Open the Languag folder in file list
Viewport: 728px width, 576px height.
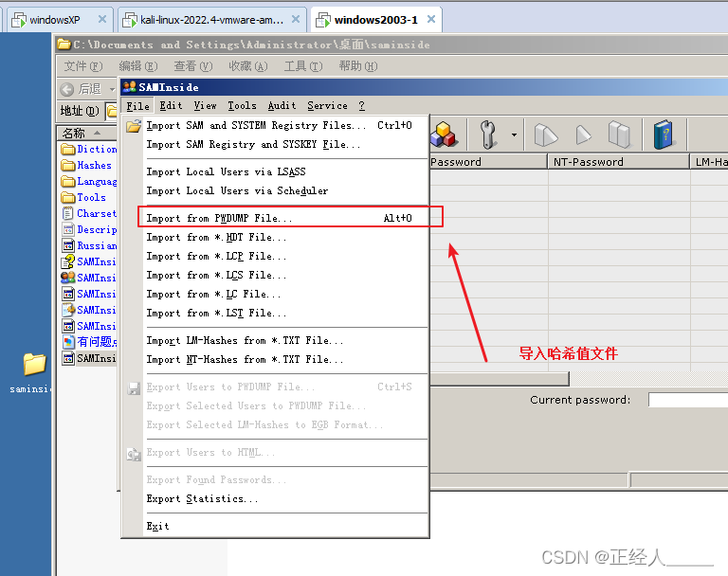89,182
